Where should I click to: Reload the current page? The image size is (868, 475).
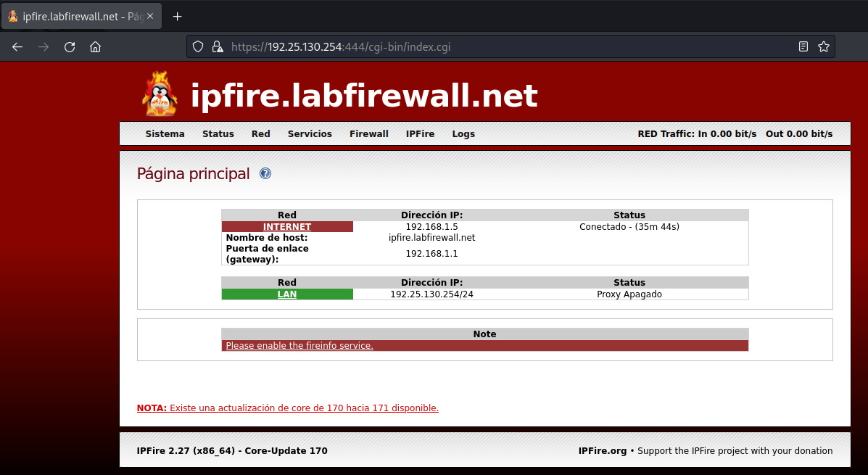click(x=69, y=47)
